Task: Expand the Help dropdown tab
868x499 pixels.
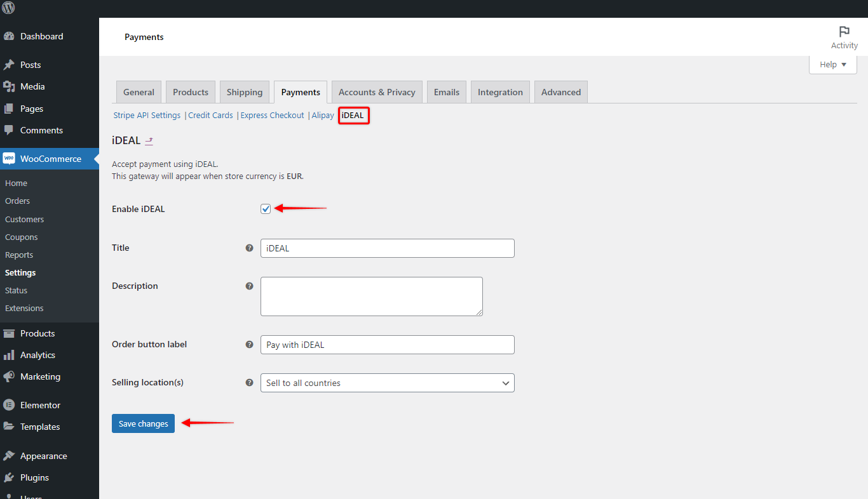Action: [x=833, y=65]
